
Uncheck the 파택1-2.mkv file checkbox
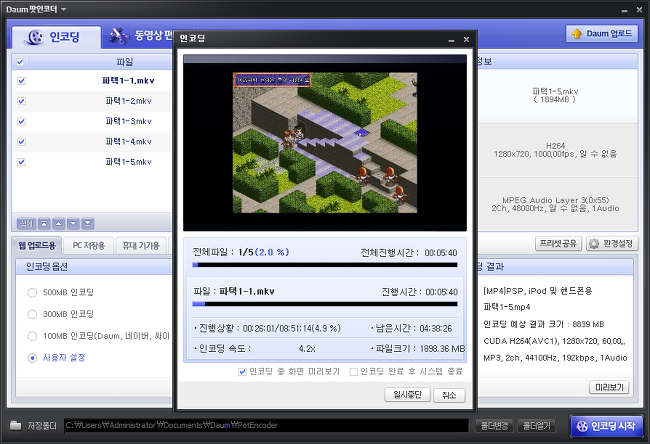(x=22, y=101)
